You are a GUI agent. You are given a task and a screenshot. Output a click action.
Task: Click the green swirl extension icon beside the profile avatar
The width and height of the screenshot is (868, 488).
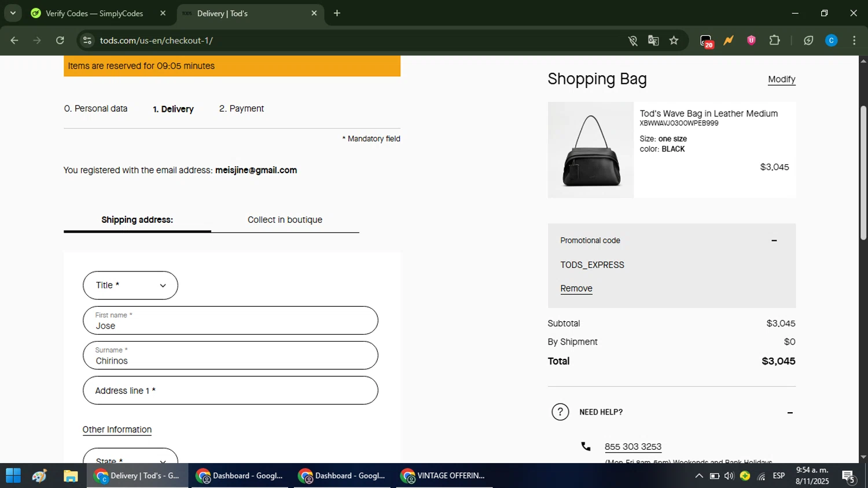point(808,41)
